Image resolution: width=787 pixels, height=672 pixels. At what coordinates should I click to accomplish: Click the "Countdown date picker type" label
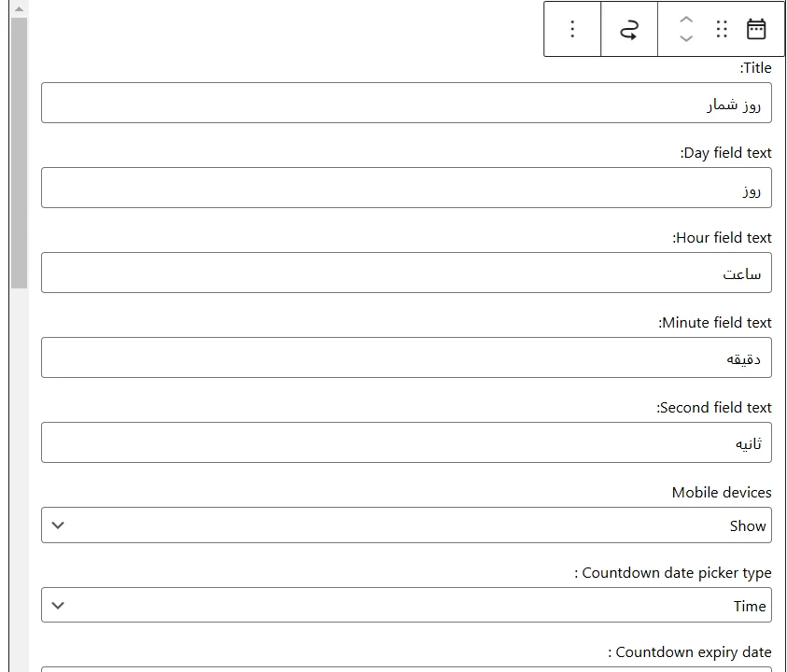pyautogui.click(x=674, y=573)
